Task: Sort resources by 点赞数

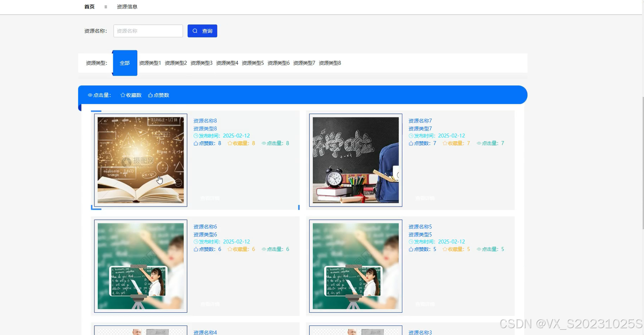Action: pos(159,95)
